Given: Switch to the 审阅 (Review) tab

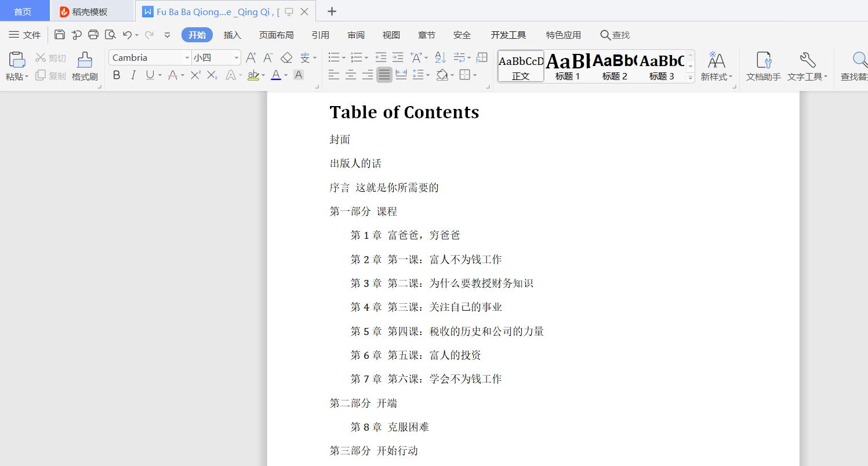Looking at the screenshot, I should [356, 35].
